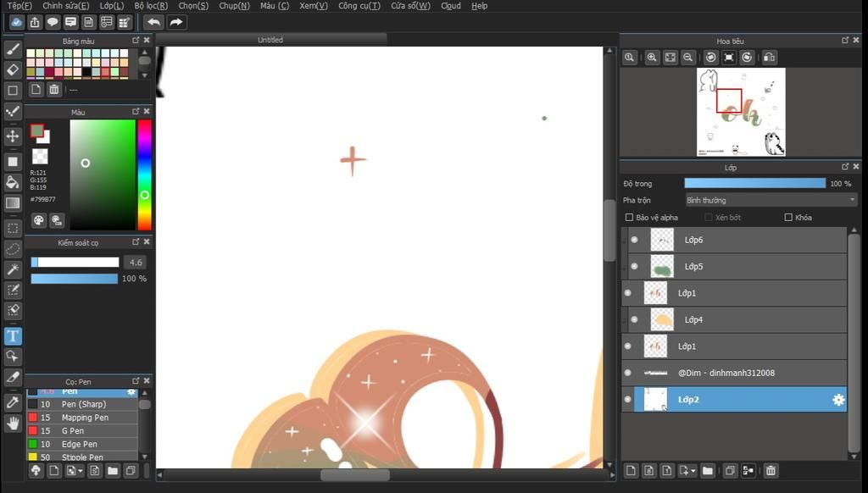Click the speech bubble icon in toolbar
The image size is (868, 493).
(x=53, y=22)
